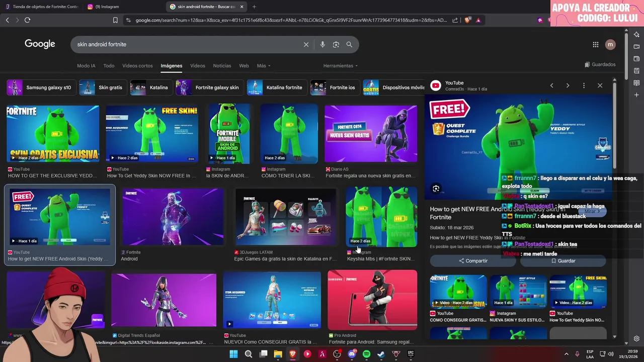Open the 3DJuegos LATAM Katalina thumbnail
Image resolution: width=644 pixels, height=362 pixels.
click(285, 217)
